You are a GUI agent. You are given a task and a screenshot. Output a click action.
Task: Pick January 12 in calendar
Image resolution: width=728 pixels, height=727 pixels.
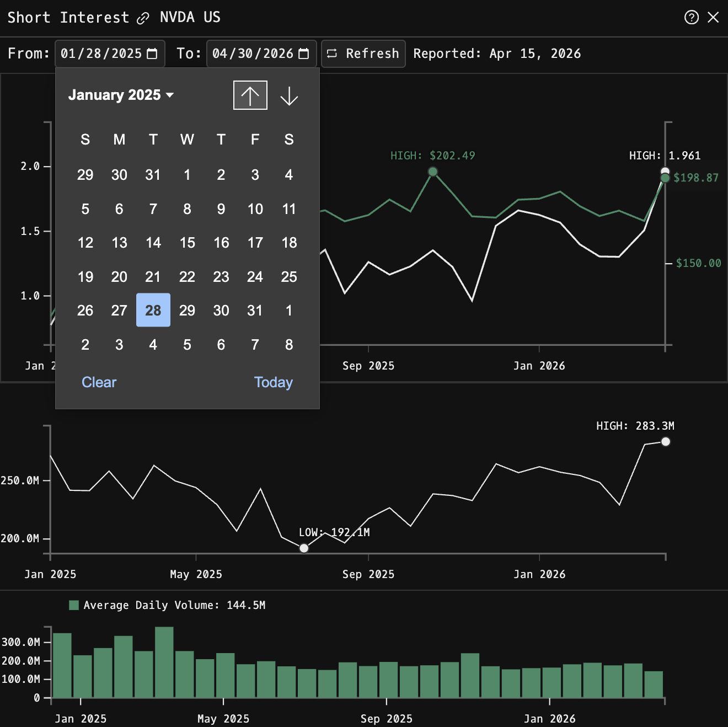(x=85, y=243)
